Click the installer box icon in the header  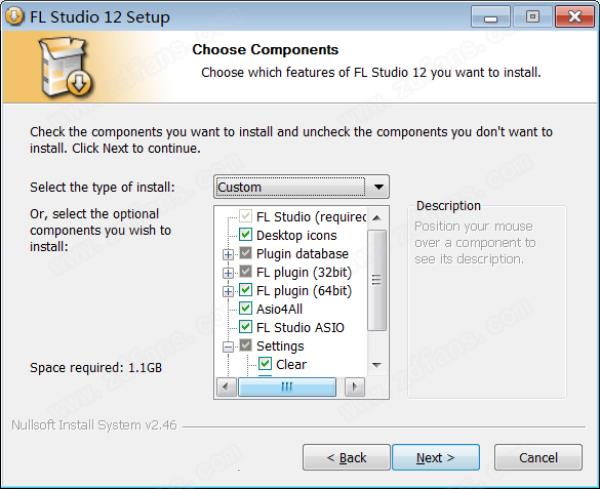pos(65,67)
